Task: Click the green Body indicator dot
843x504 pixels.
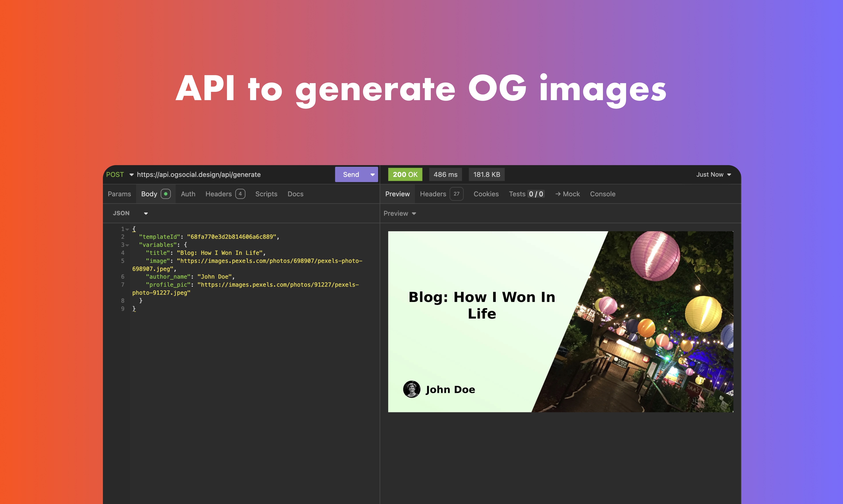Action: [x=166, y=194]
